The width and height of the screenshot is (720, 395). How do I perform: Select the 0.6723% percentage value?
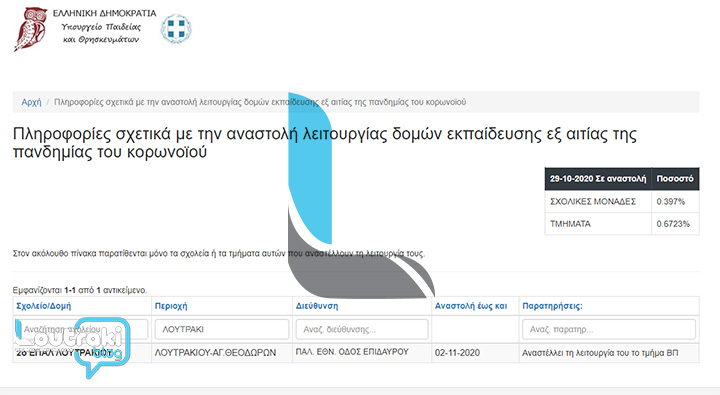673,224
